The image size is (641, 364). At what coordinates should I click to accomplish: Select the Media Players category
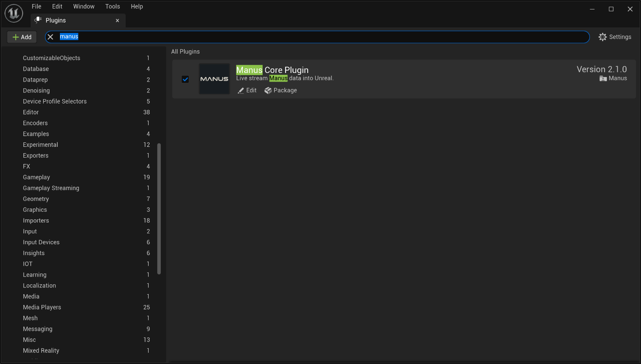point(42,307)
